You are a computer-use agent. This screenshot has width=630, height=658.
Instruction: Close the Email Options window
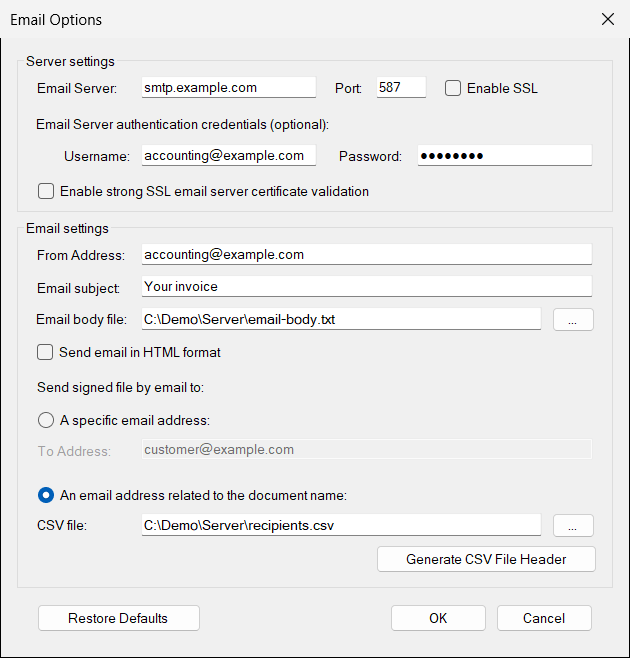click(x=608, y=19)
